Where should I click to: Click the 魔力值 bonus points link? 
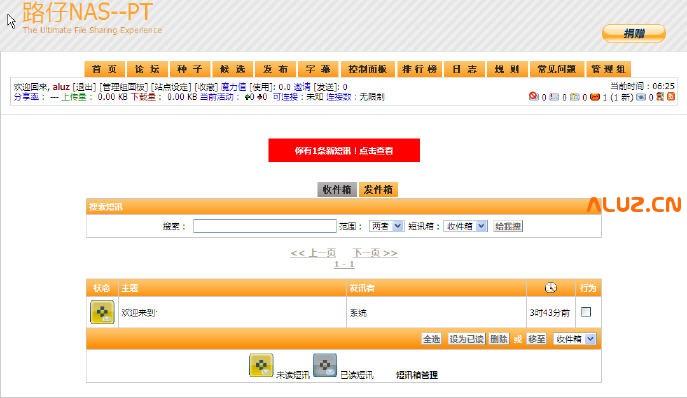click(234, 87)
